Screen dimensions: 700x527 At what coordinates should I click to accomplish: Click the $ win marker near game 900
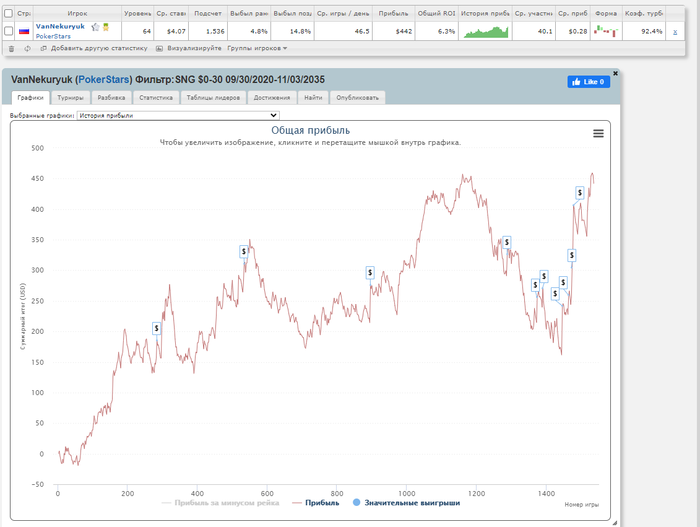370,272
